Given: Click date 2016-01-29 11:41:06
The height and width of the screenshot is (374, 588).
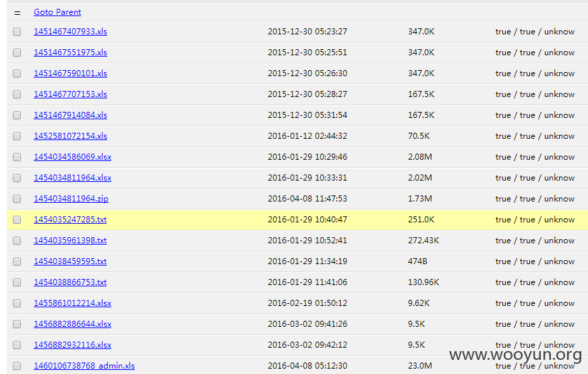Looking at the screenshot, I should click(x=307, y=282).
